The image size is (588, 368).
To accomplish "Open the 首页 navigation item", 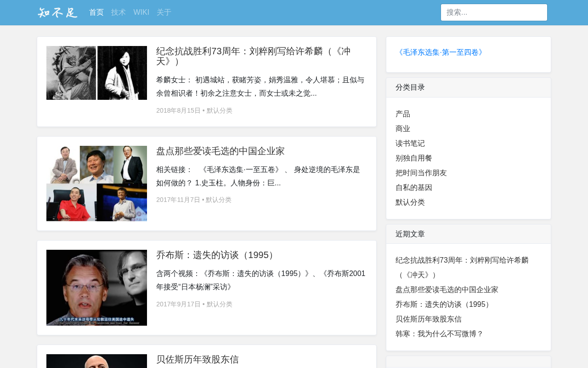I will coord(96,12).
